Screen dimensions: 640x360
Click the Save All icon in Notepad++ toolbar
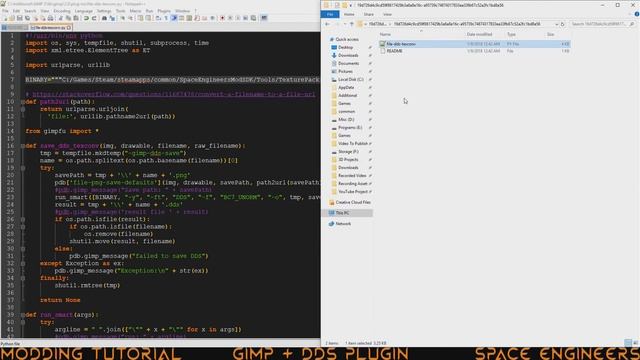click(27, 18)
